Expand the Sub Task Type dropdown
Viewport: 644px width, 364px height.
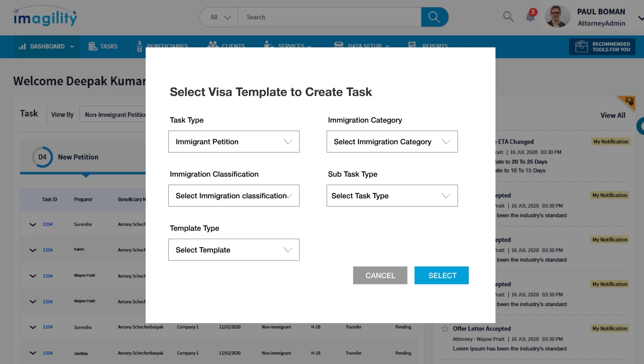(392, 196)
